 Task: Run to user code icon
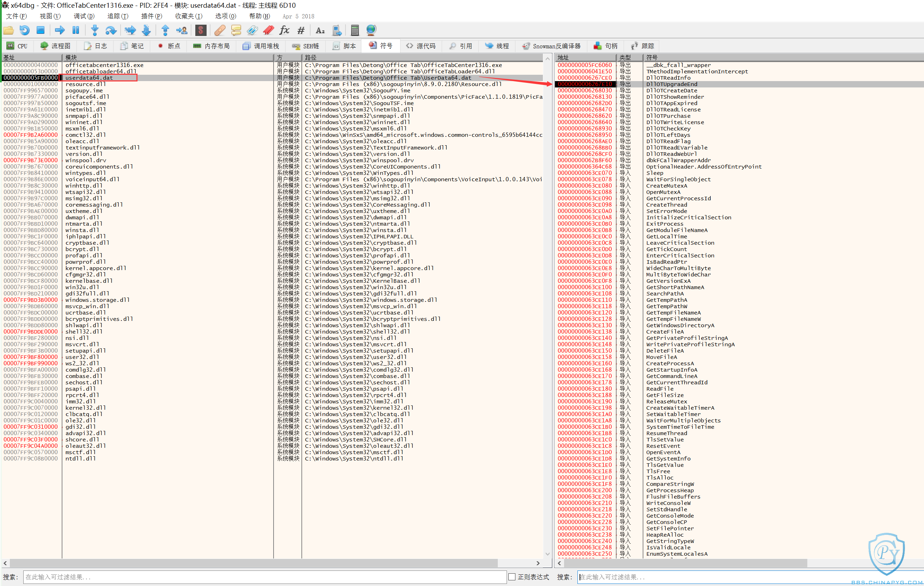182,30
